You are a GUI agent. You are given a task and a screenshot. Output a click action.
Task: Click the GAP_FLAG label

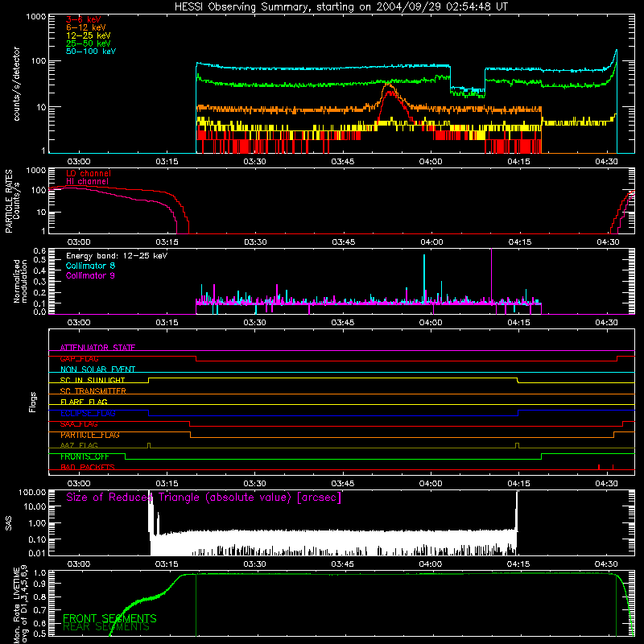tap(79, 358)
